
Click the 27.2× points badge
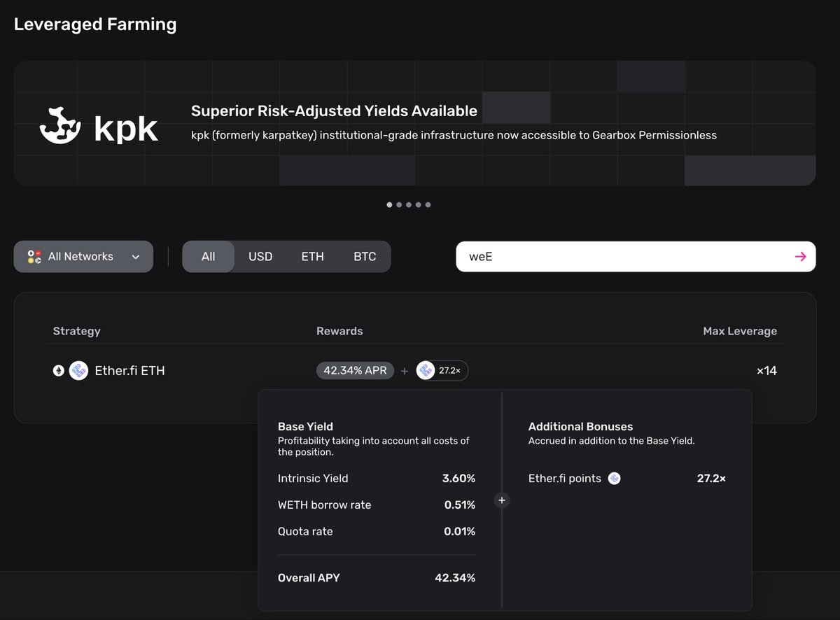(442, 371)
